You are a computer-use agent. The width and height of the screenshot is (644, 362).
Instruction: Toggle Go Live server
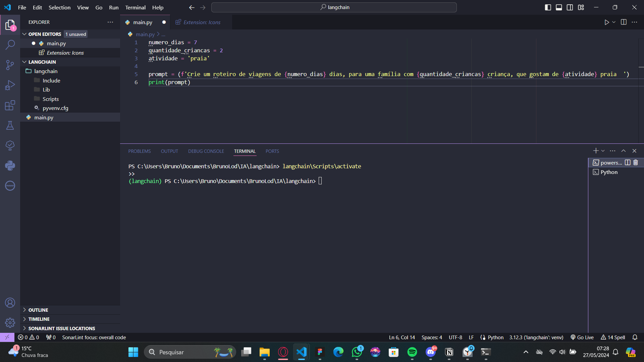(x=582, y=337)
